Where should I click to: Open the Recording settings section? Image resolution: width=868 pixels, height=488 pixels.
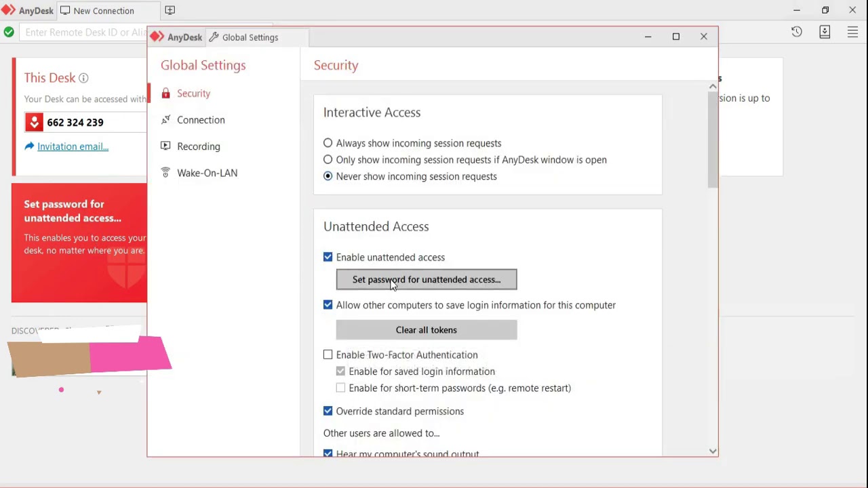198,146
